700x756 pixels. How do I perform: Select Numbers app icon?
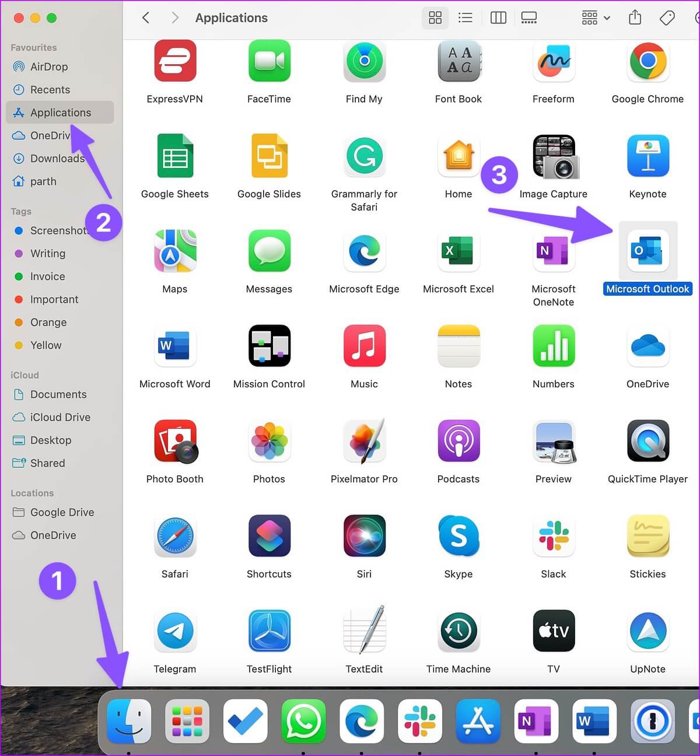(554, 346)
